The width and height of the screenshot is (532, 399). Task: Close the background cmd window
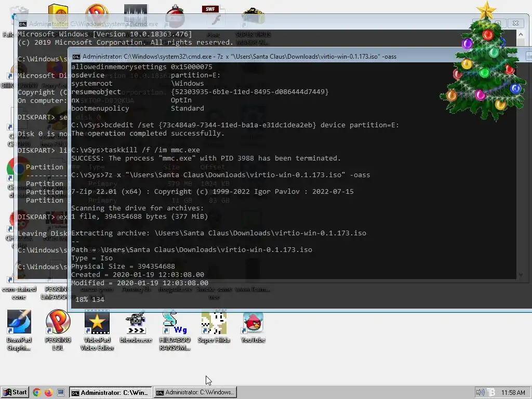pos(515,23)
